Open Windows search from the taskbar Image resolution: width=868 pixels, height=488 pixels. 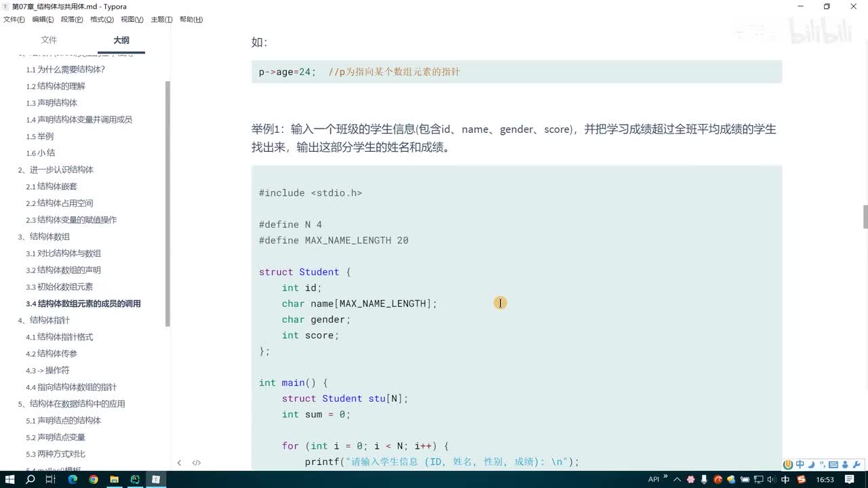31,479
